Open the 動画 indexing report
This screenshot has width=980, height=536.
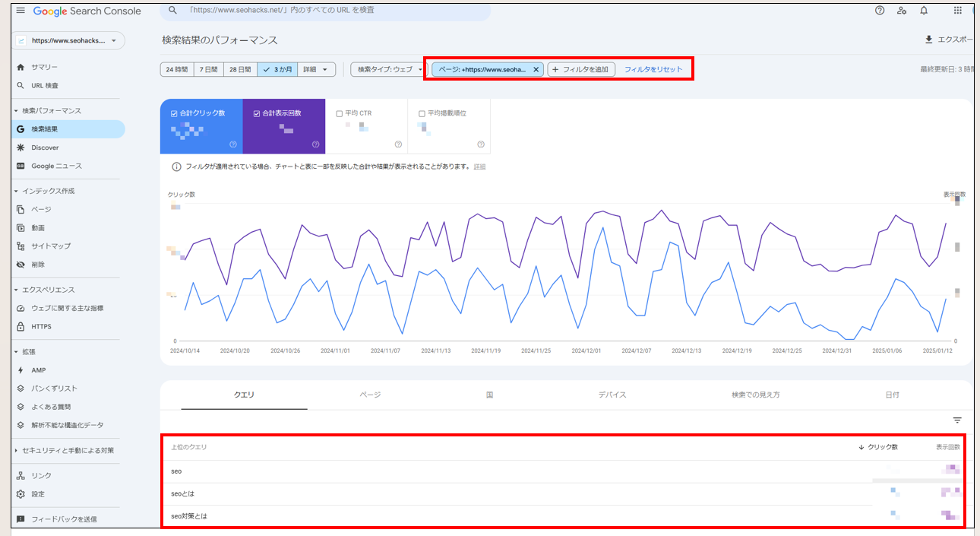[38, 228]
